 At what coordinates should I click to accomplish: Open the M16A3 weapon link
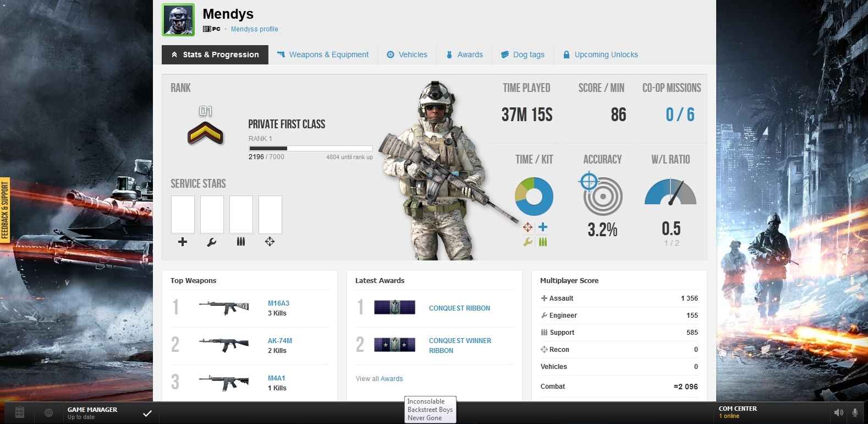[x=278, y=303]
